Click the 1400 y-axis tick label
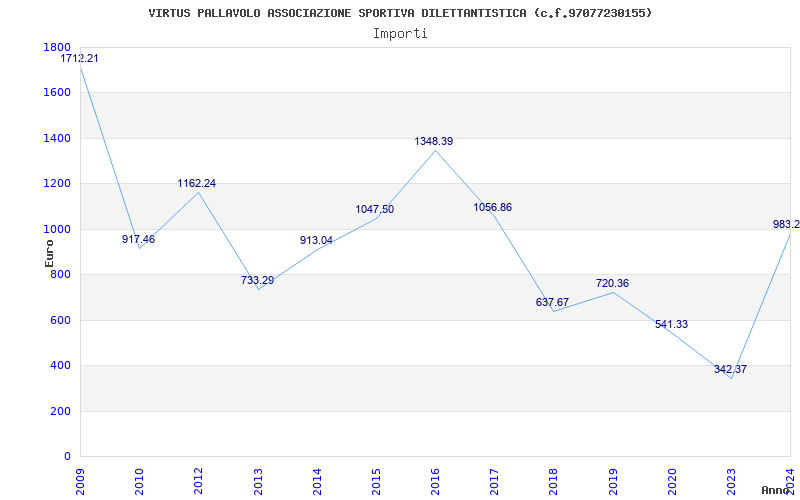Viewport: 800px width, 500px height. 57,138
